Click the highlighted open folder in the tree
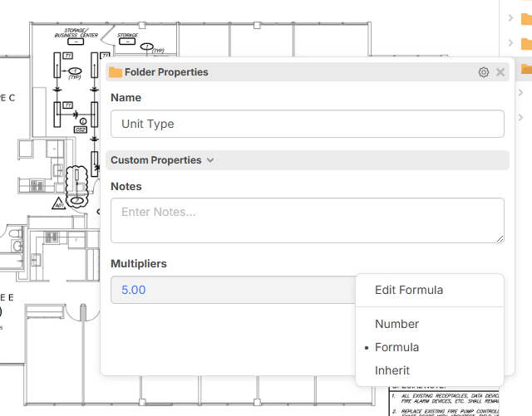Viewport: 532px width, 416px height. 526,69
